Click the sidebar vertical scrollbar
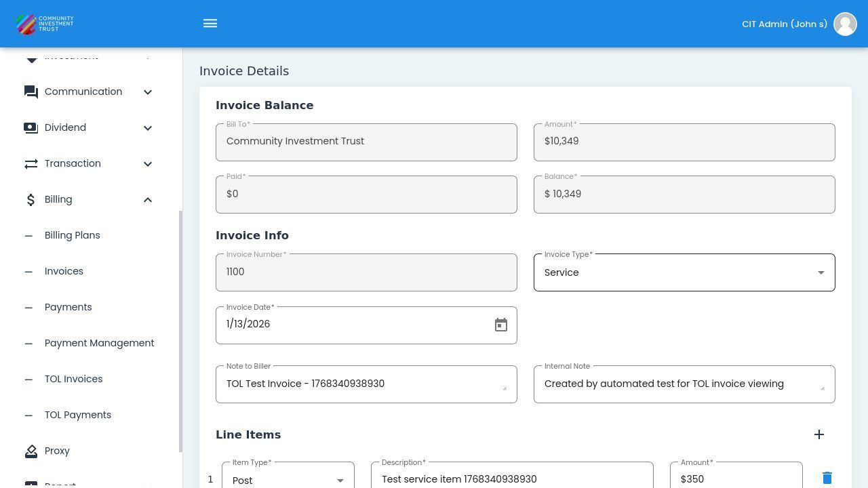The height and width of the screenshot is (488, 868). pyautogui.click(x=180, y=331)
